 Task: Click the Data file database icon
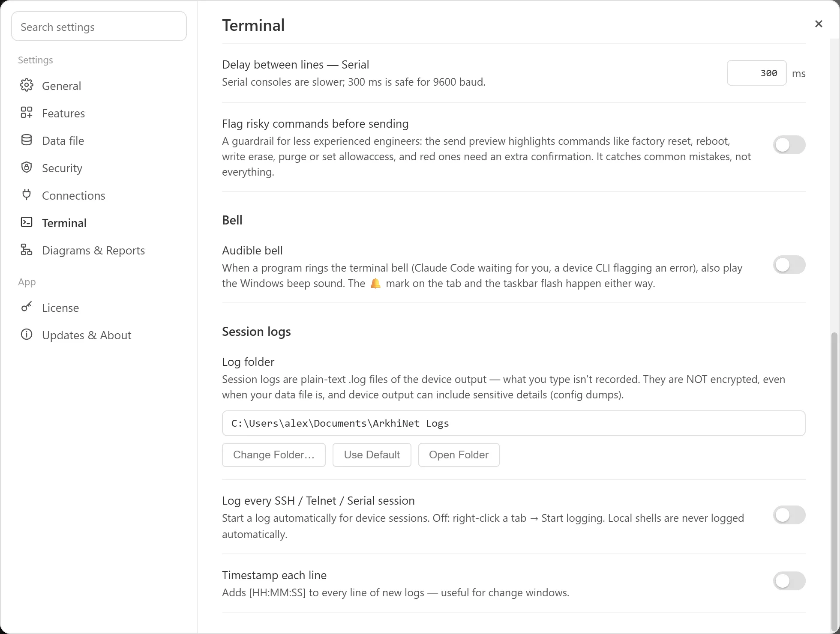(27, 140)
